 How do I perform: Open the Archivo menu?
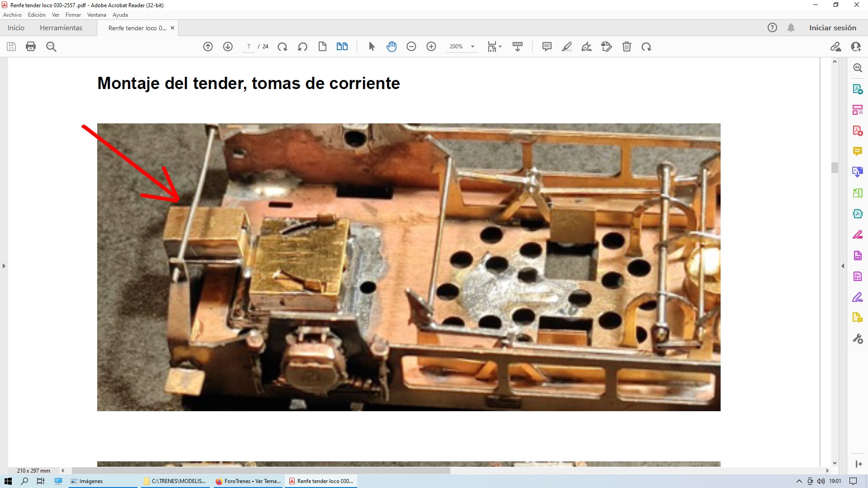[x=12, y=15]
